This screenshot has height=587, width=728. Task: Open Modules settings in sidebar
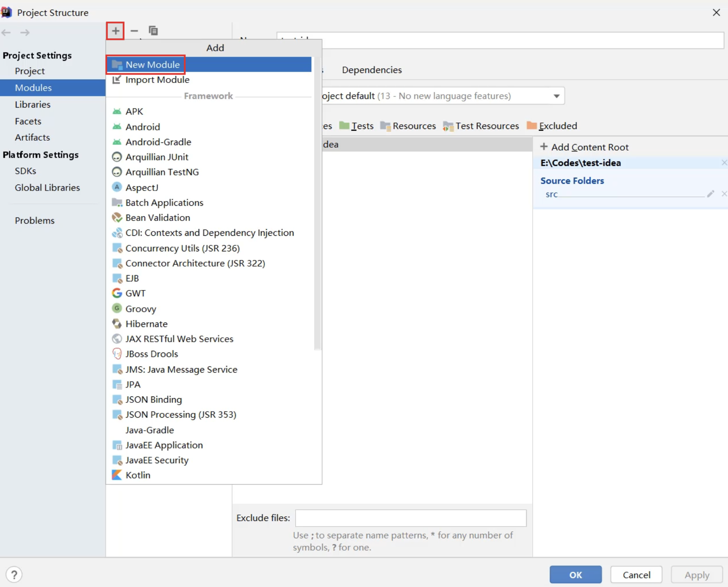point(53,88)
